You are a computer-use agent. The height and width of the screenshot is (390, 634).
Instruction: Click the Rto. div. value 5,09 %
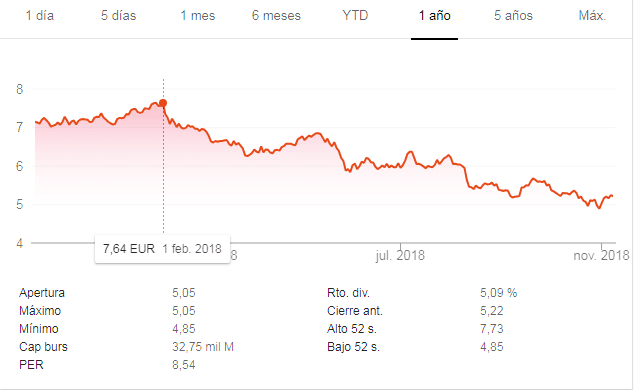point(499,293)
